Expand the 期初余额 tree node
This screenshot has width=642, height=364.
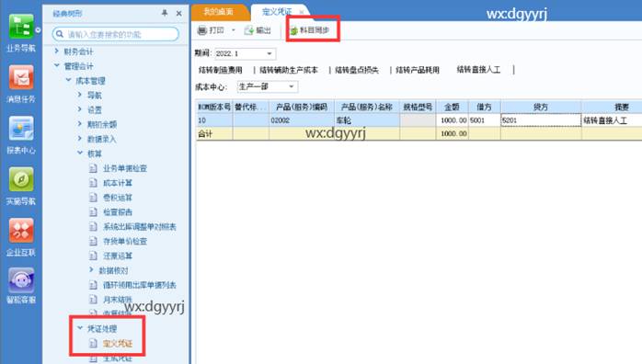[x=80, y=124]
